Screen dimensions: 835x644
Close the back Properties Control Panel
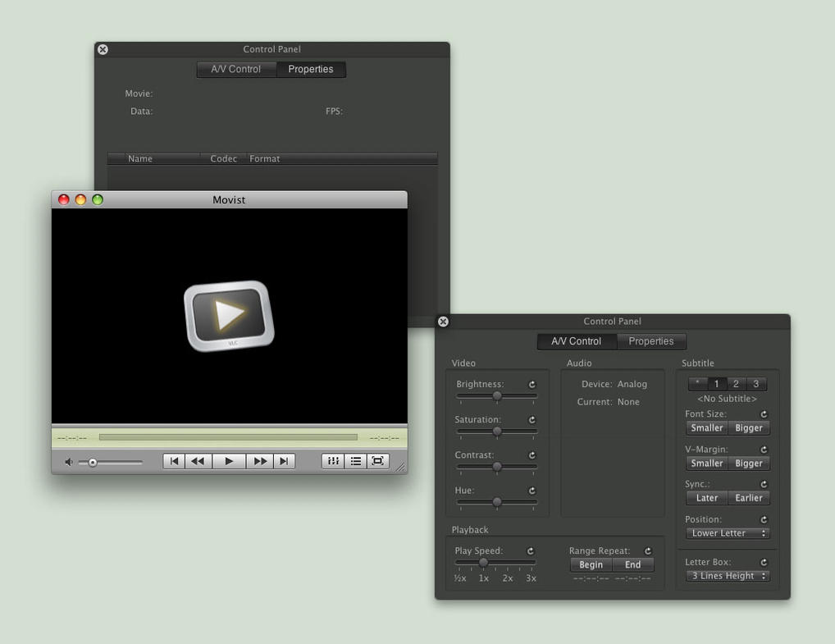click(103, 49)
